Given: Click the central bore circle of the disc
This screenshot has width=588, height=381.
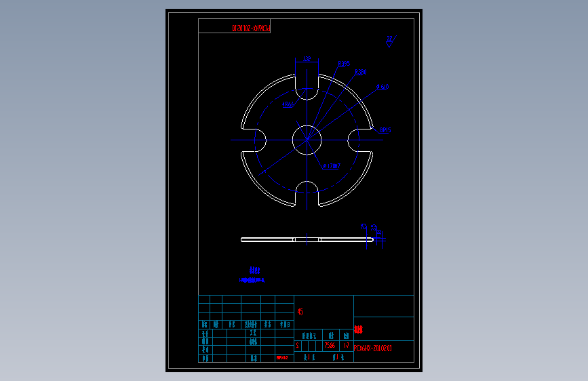Looking at the screenshot, I should [307, 140].
